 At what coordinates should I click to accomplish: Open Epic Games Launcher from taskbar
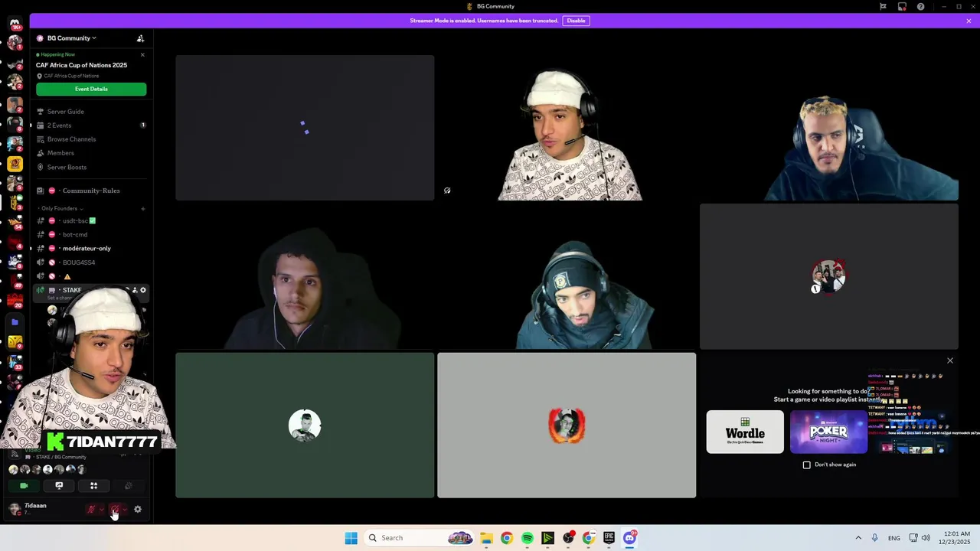coord(609,538)
